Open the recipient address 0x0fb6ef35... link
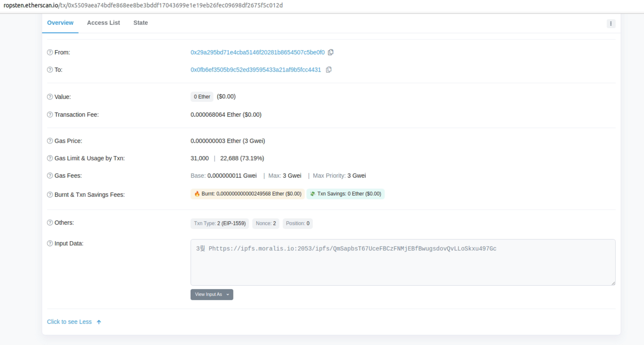The width and height of the screenshot is (644, 345). coord(255,70)
